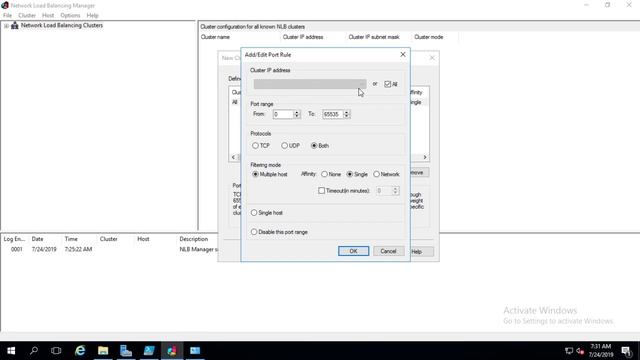Click the To port input field
Viewport: 640px width, 360px height.
333,114
